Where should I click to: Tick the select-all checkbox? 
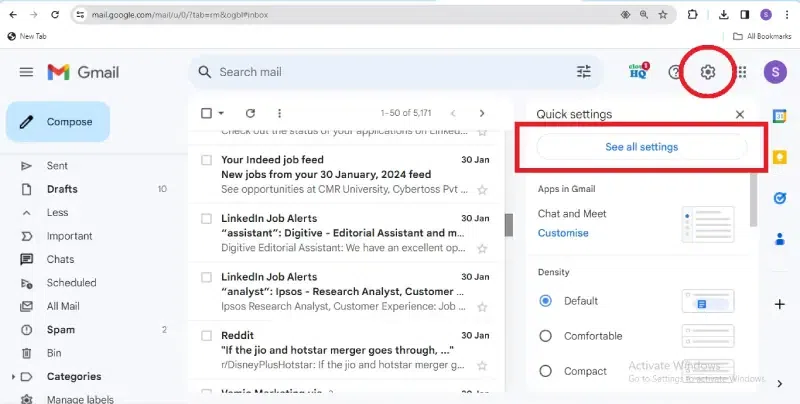pyautogui.click(x=206, y=113)
